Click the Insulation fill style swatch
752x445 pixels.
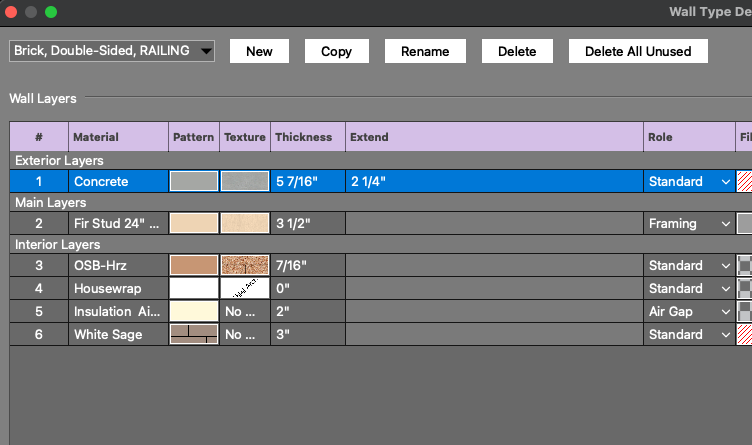coord(744,311)
